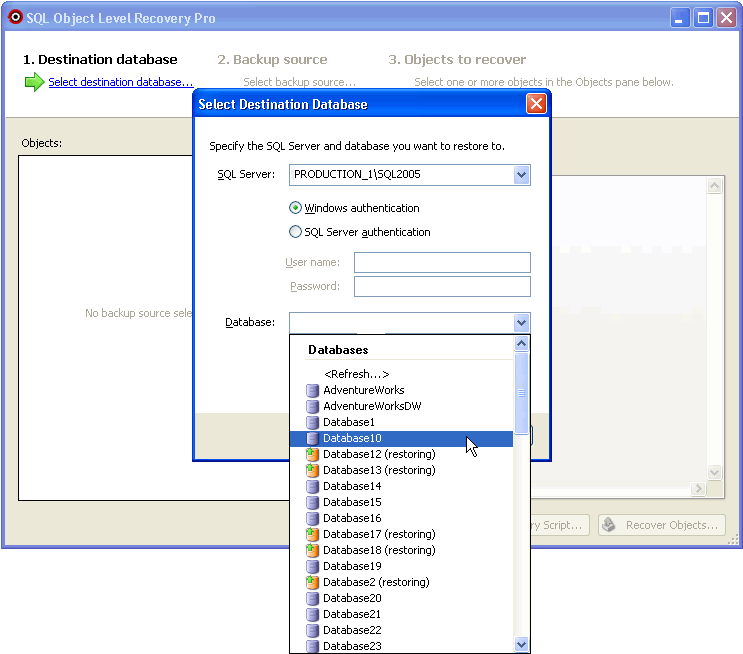Click the AdventureWorksDW database icon

click(x=312, y=407)
